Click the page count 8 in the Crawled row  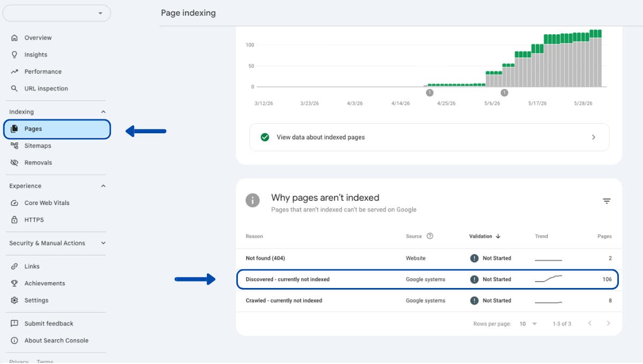tap(610, 301)
